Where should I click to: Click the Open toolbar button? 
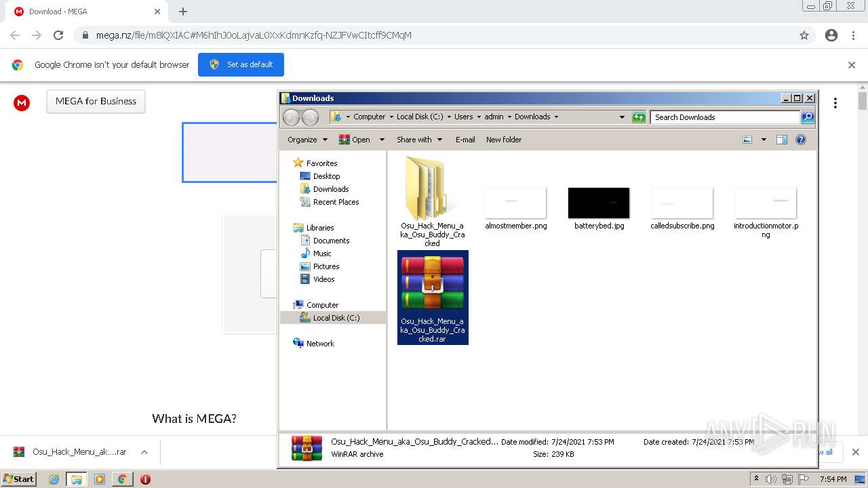[355, 140]
